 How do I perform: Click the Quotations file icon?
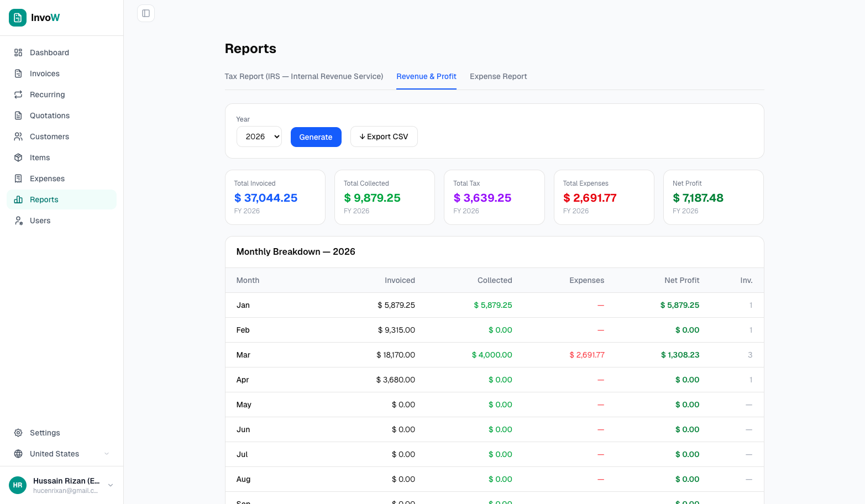pyautogui.click(x=18, y=116)
